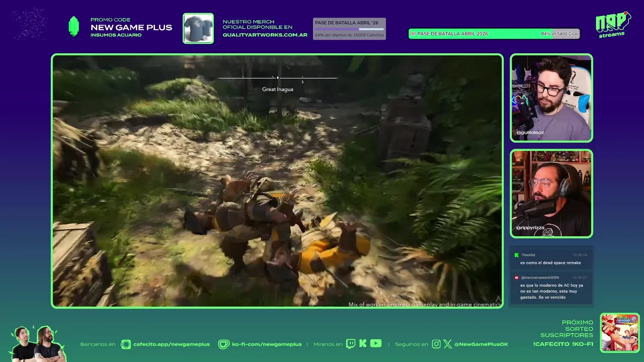Click the 'Great Inagua' location label
Screen dimensions: 644x362
(278, 89)
